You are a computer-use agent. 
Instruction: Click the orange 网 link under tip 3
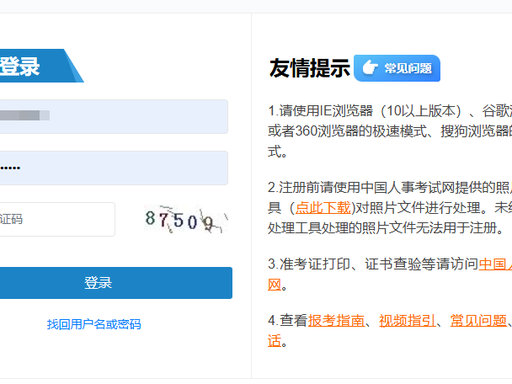[x=274, y=285]
